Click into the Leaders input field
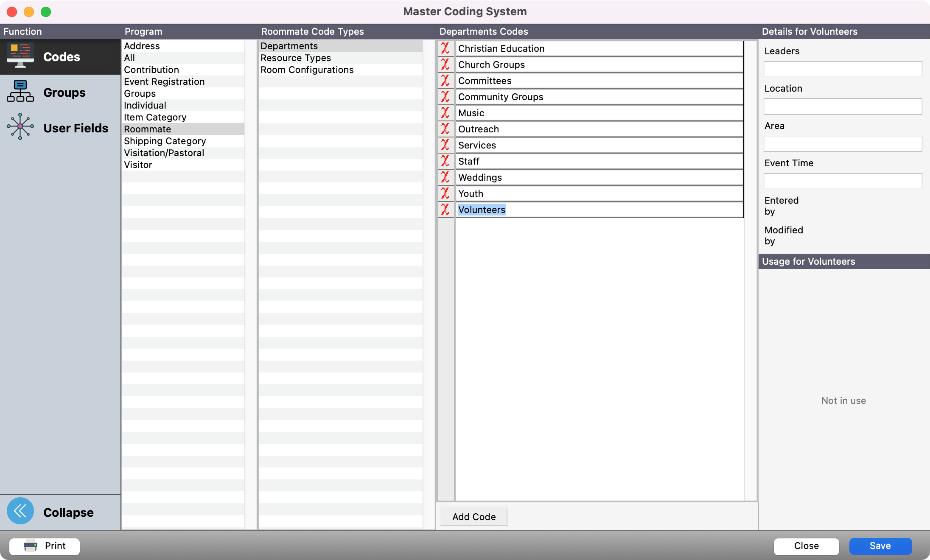Viewport: 930px width, 560px height. coord(842,69)
